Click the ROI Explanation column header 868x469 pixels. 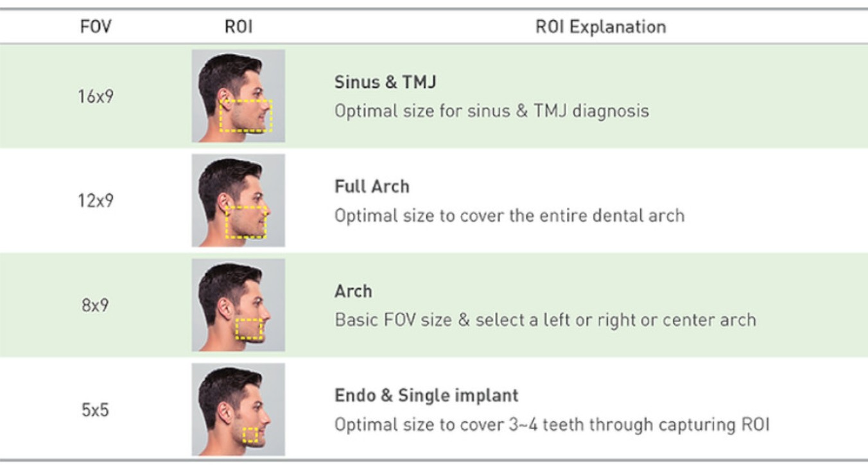600,27
